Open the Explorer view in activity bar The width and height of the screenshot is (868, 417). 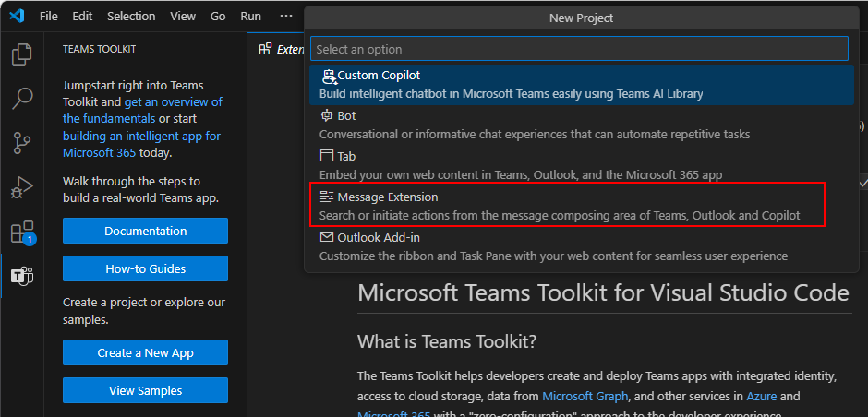point(22,54)
